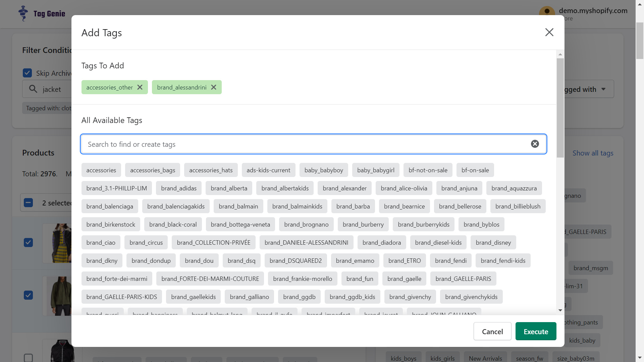Select the brand_COLLECTION-PRIVÉE tag
Image resolution: width=644 pixels, height=362 pixels.
[x=213, y=242]
